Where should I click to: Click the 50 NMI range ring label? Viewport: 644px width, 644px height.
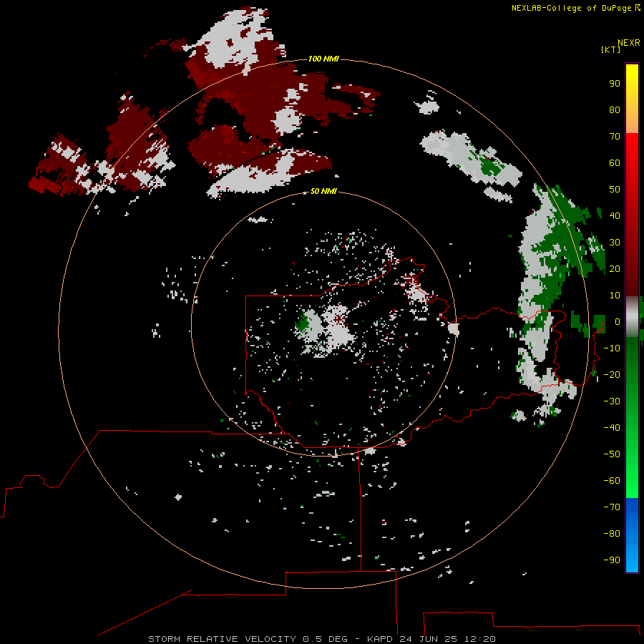[x=323, y=191]
